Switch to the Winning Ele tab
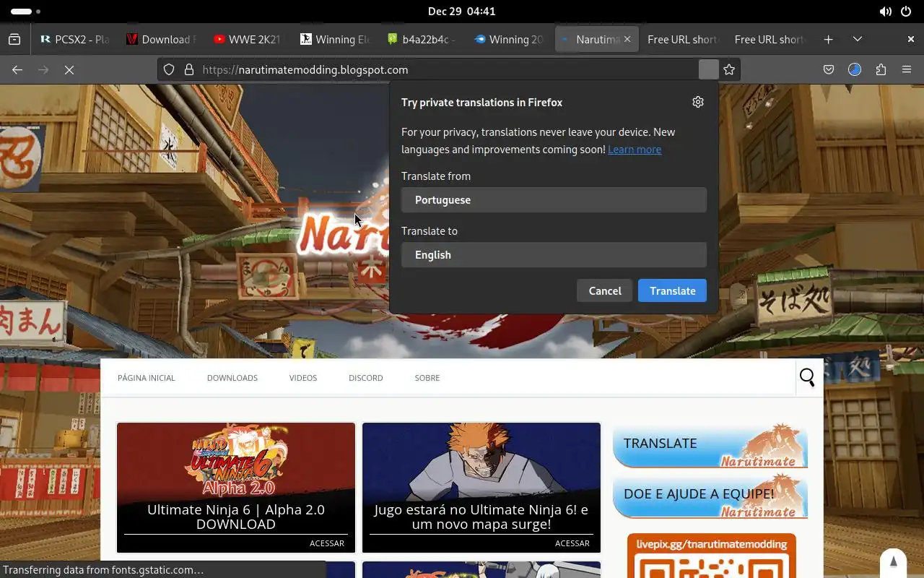This screenshot has height=578, width=924. 335,40
